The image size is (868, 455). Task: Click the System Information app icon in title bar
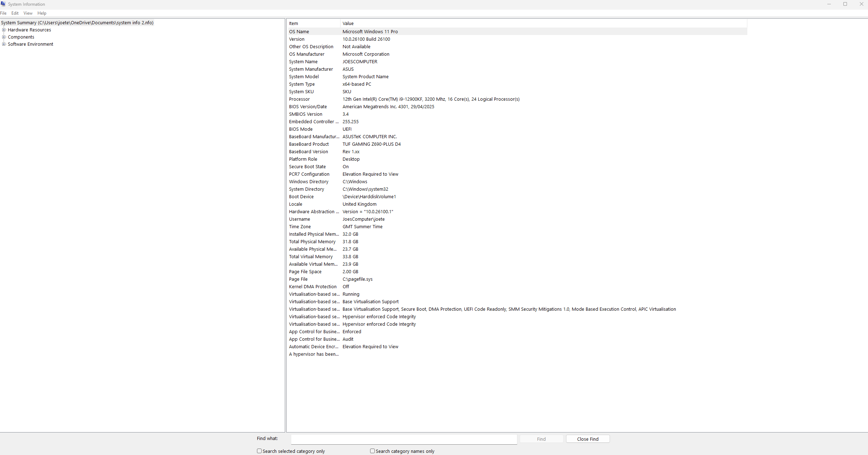pyautogui.click(x=3, y=4)
